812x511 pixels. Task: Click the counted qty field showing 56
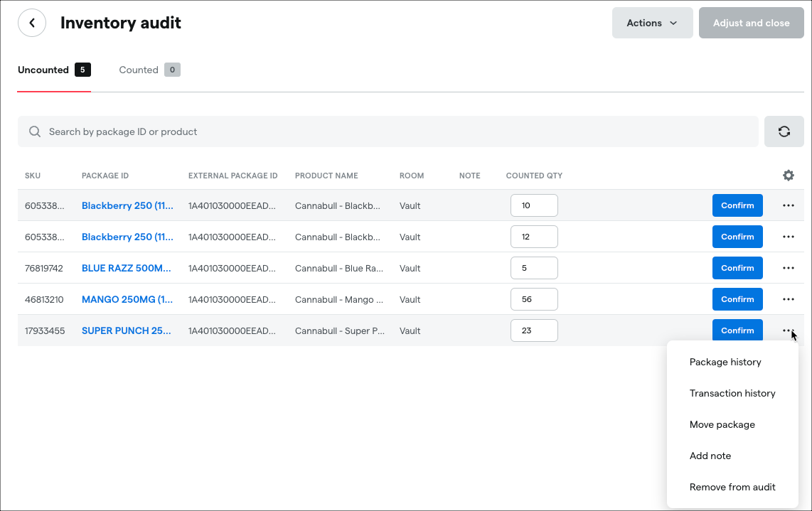click(x=534, y=299)
